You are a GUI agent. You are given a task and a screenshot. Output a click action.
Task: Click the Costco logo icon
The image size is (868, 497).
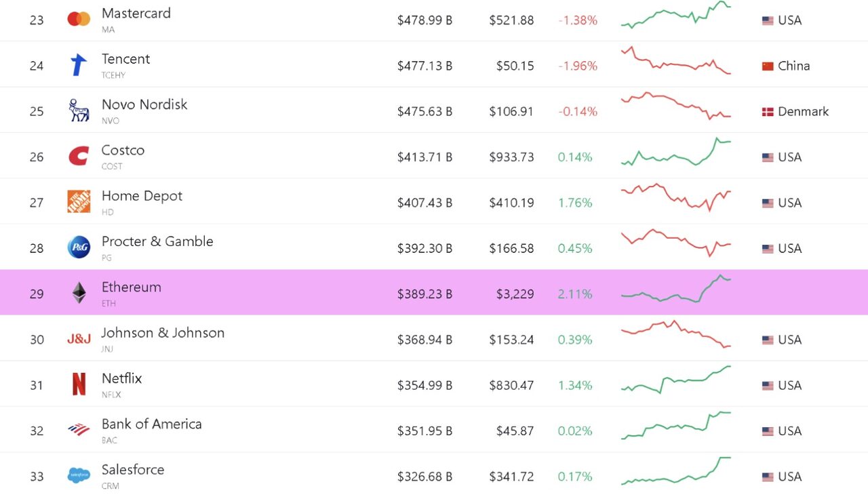tap(79, 157)
